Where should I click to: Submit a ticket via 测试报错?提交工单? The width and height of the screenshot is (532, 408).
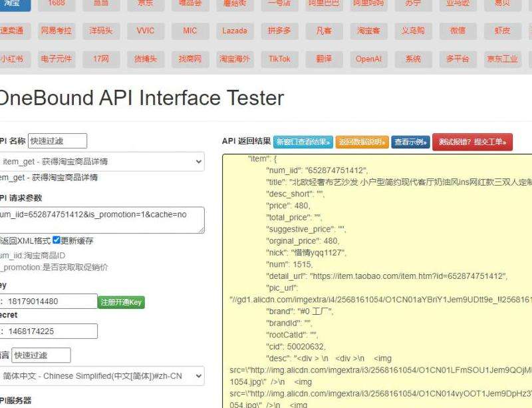pos(472,142)
